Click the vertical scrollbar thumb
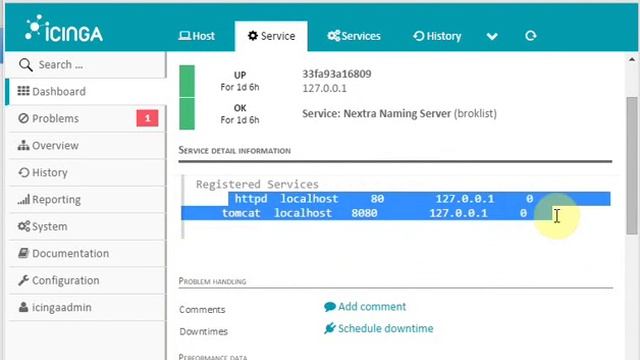 [x=632, y=165]
